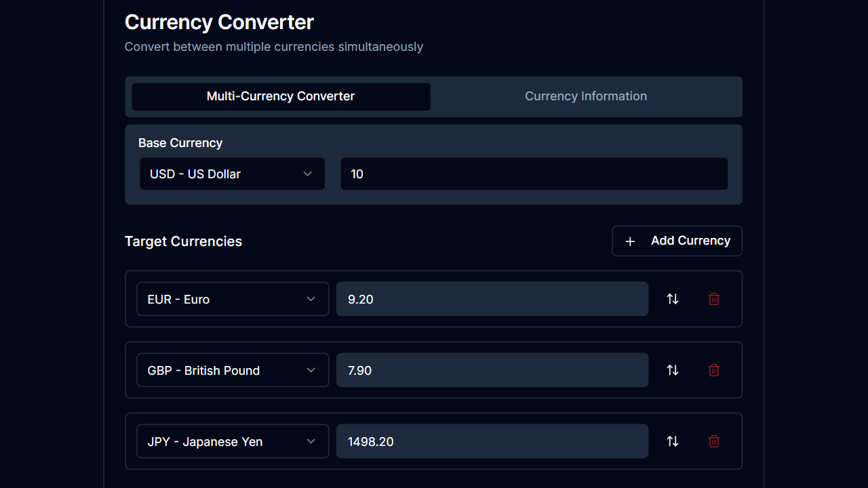Delete the GBP target currency
Screen dimensions: 868x488
pyautogui.click(x=713, y=370)
